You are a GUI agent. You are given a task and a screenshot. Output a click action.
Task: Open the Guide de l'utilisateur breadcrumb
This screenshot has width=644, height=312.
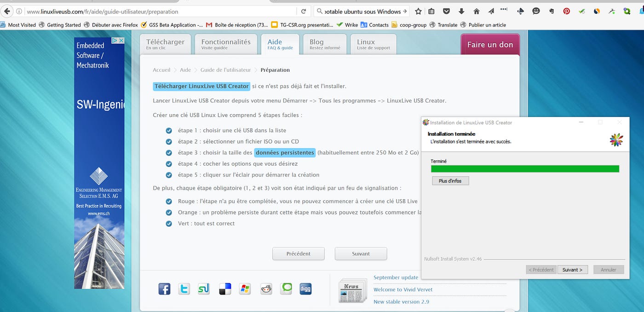(x=225, y=70)
